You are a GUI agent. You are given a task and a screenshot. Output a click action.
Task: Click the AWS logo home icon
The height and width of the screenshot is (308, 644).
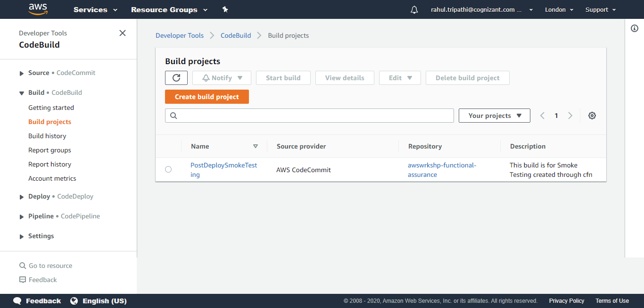click(x=38, y=9)
